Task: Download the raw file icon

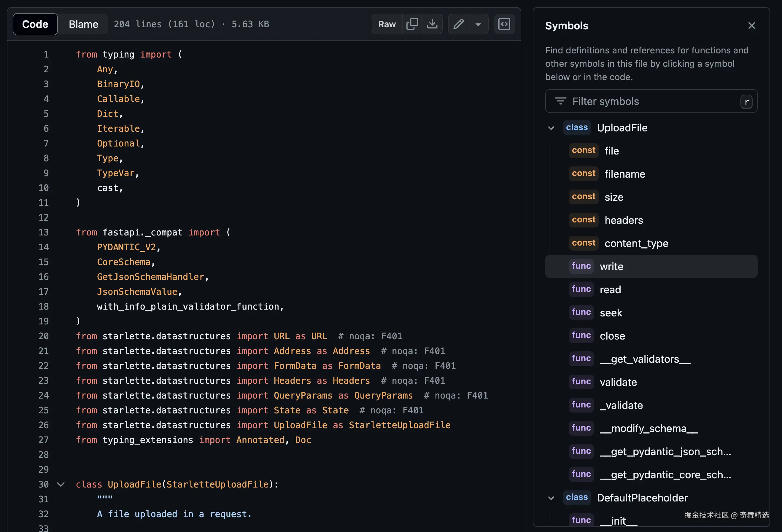Action: pyautogui.click(x=432, y=24)
